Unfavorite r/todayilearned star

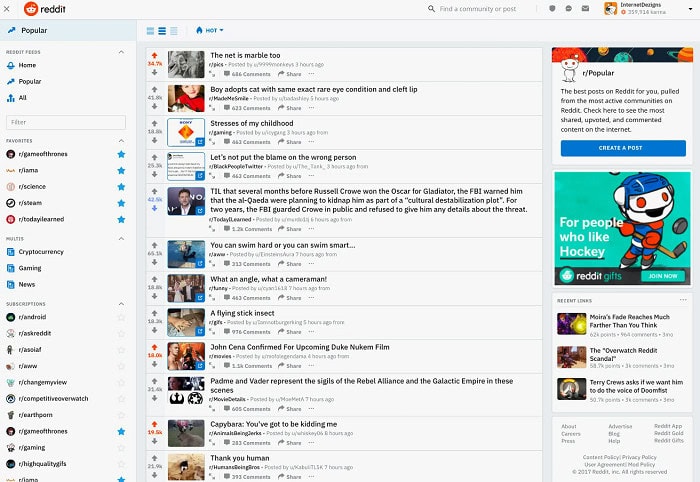tap(121, 219)
